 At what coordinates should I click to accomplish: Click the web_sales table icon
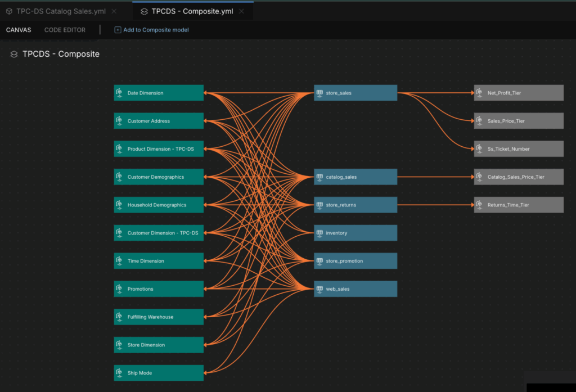(x=319, y=289)
